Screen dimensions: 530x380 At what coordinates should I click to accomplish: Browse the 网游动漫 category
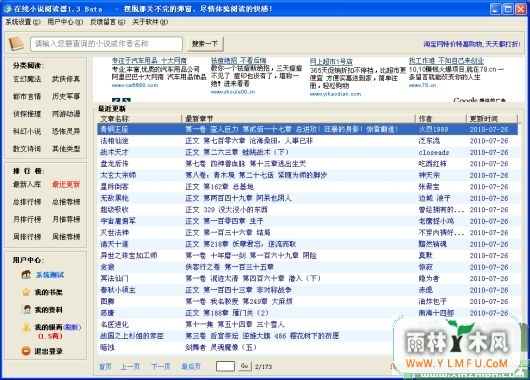(66, 114)
